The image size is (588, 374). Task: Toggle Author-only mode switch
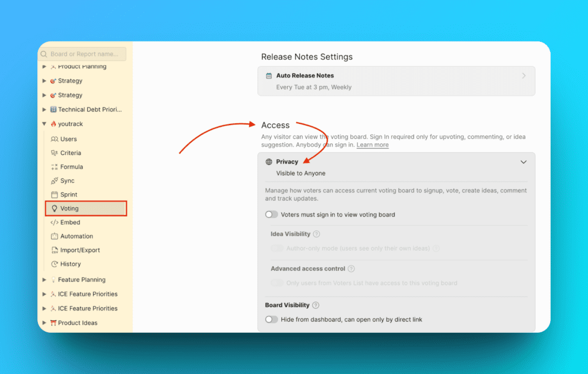(x=277, y=248)
